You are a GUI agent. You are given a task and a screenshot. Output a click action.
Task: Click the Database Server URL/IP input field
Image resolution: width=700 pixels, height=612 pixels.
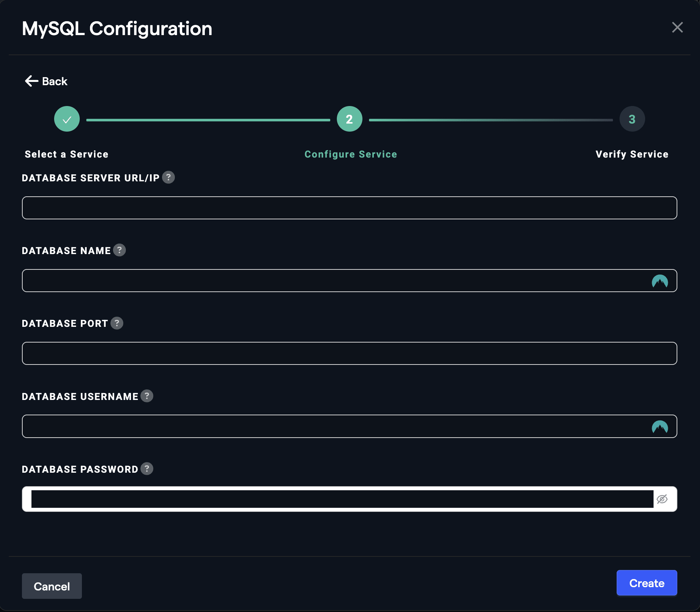tap(349, 208)
